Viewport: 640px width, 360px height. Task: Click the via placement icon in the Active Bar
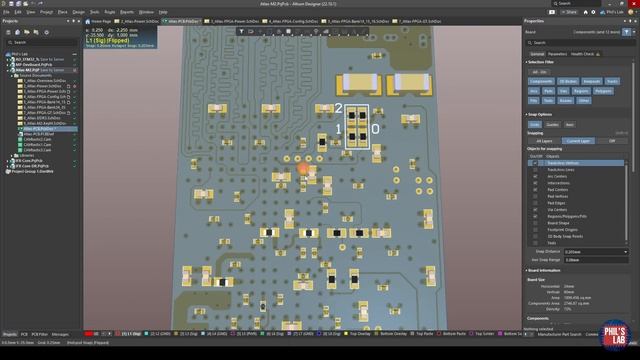(316, 31)
